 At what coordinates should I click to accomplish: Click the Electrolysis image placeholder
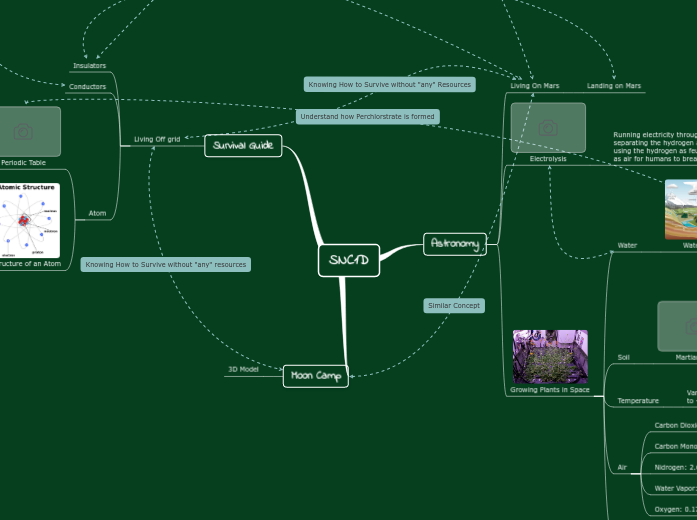pyautogui.click(x=548, y=128)
